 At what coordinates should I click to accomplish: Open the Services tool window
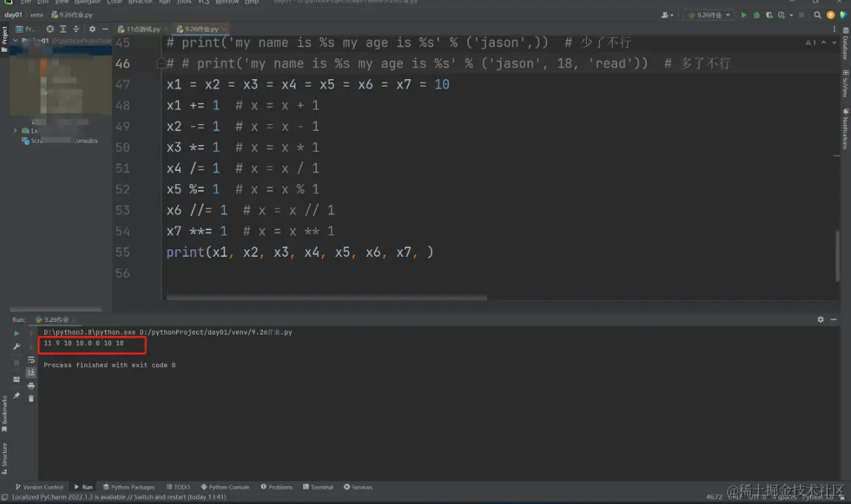click(x=358, y=487)
